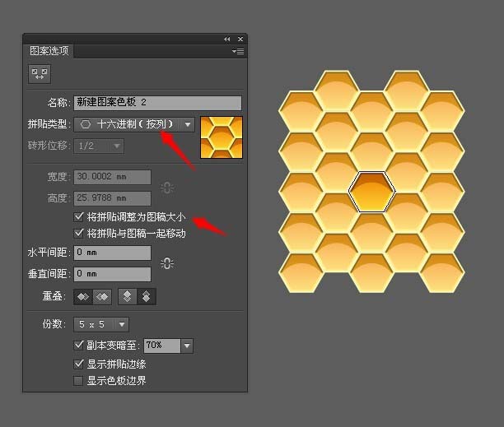Uncheck 将拼贴调整为图稿大小 checkbox

[x=78, y=217]
